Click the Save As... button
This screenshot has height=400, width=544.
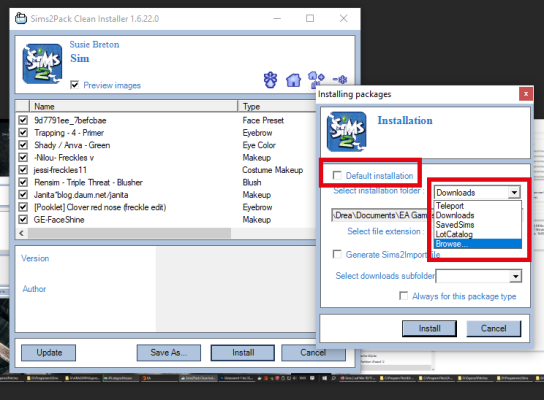(169, 353)
